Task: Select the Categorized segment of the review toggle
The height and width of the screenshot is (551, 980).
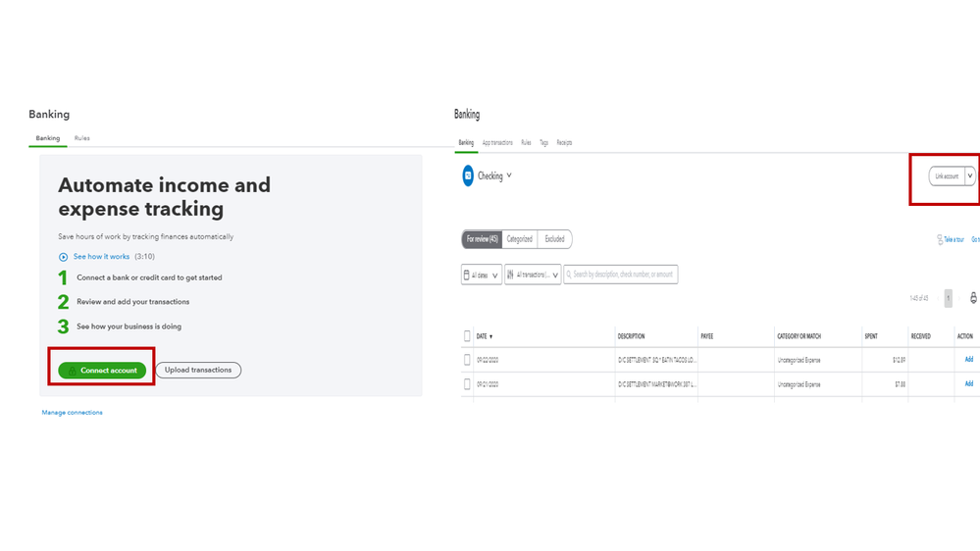Action: [519, 239]
